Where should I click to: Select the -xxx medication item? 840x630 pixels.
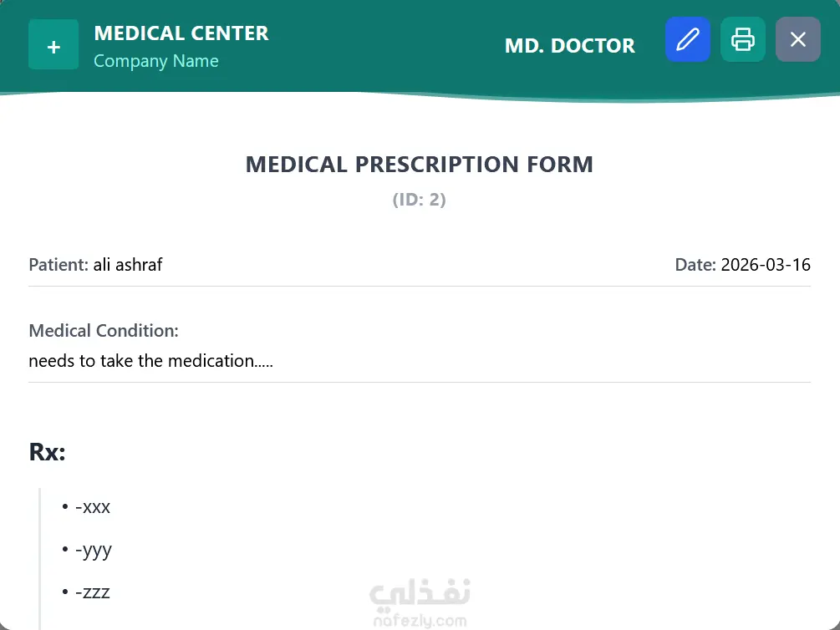click(x=92, y=507)
